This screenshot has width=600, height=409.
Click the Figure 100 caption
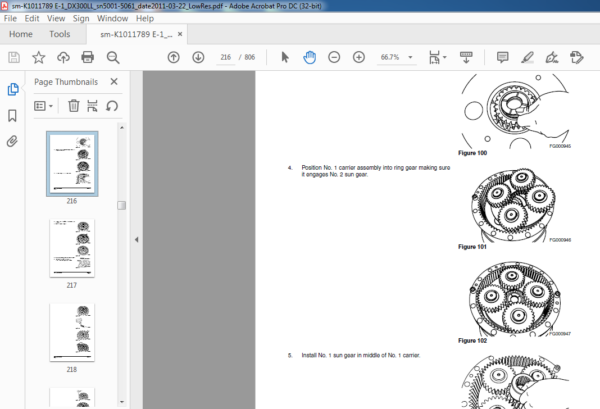[473, 153]
